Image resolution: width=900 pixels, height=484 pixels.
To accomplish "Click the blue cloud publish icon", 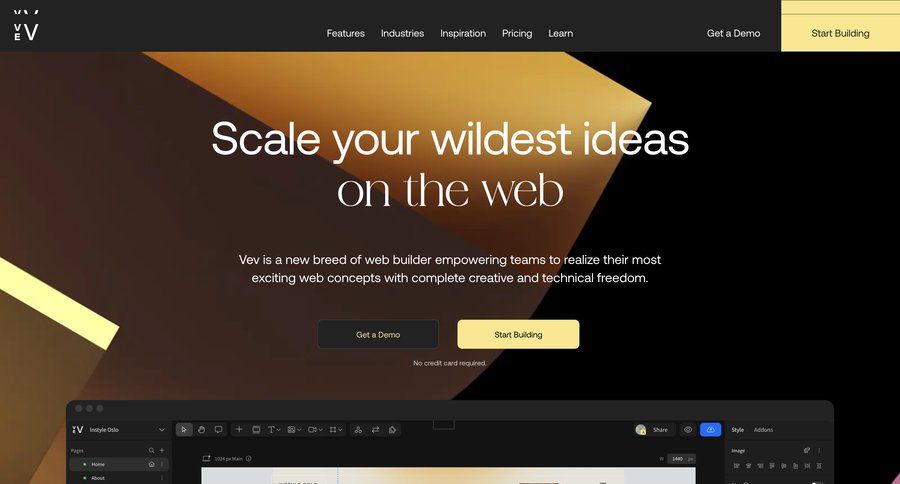I will 711,429.
